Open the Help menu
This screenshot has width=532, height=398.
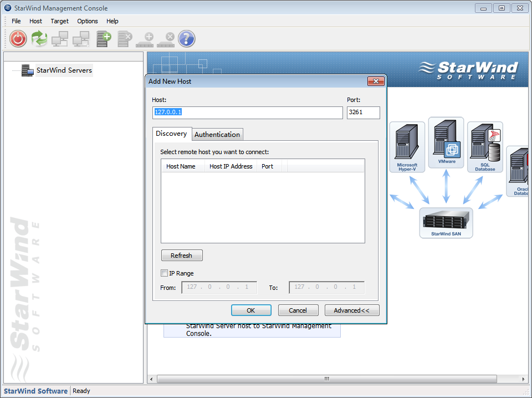pyautogui.click(x=112, y=21)
